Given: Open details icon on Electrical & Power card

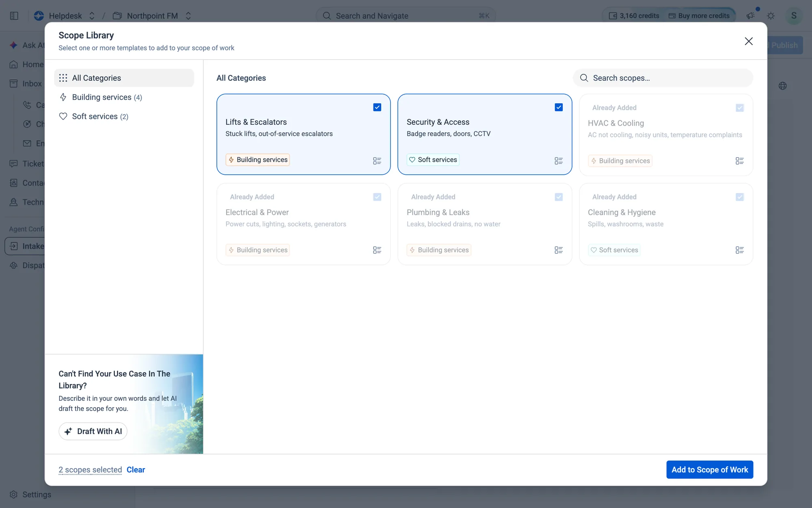Looking at the screenshot, I should tap(377, 250).
